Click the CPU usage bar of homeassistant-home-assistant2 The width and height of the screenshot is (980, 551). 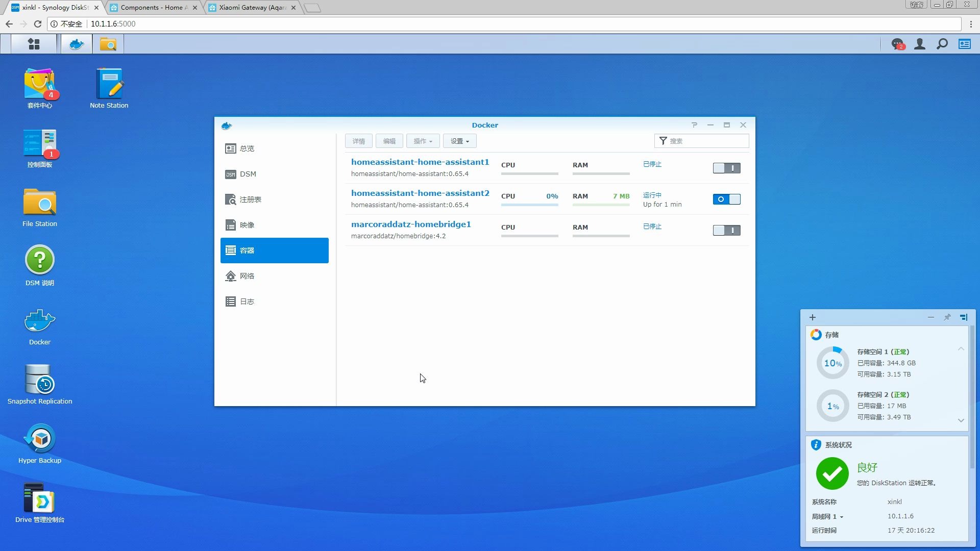pos(529,204)
